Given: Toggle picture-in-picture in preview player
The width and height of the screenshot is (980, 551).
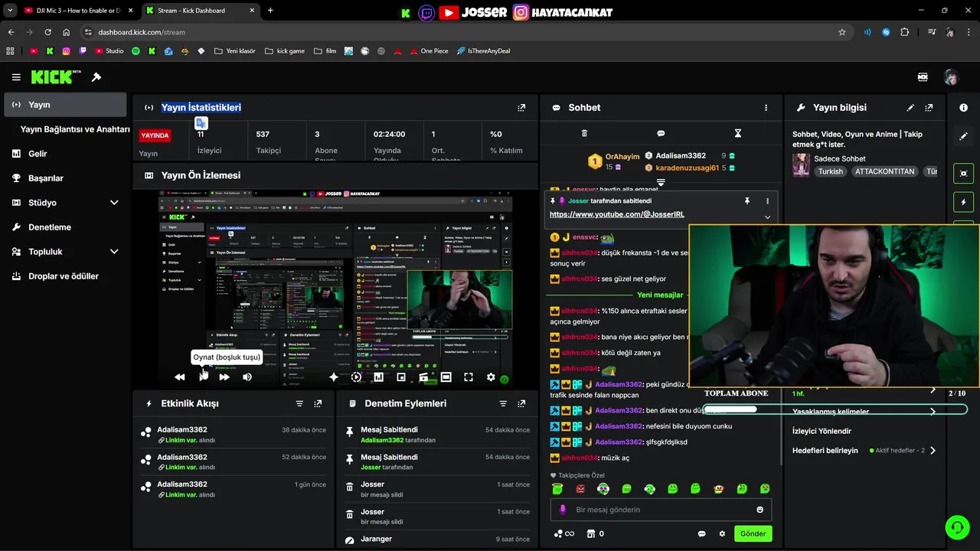Looking at the screenshot, I should 401,377.
